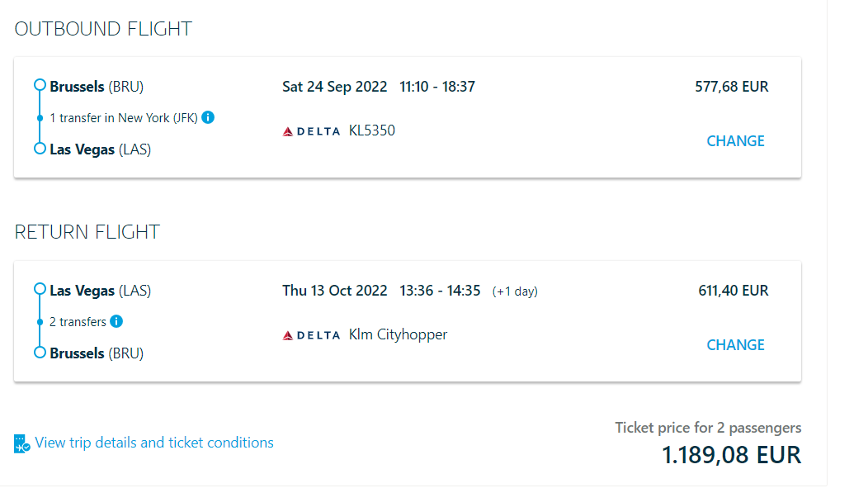Click the Las Vegas departure circle in return route

[39, 290]
